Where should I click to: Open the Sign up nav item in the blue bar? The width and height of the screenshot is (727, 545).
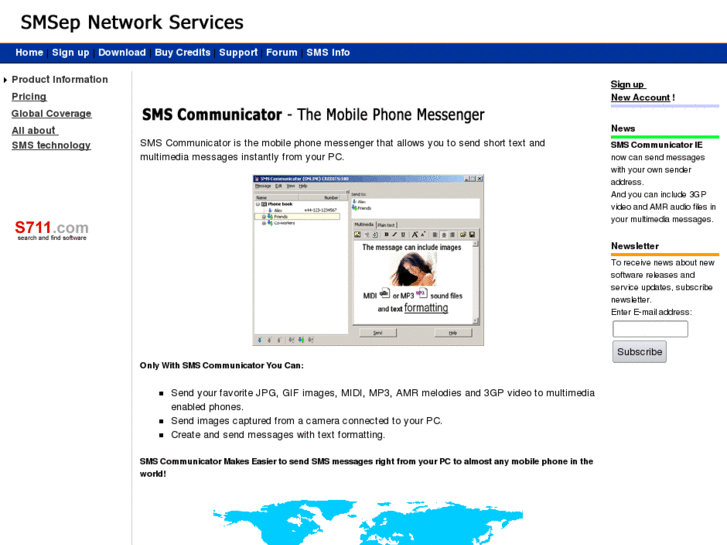click(70, 52)
